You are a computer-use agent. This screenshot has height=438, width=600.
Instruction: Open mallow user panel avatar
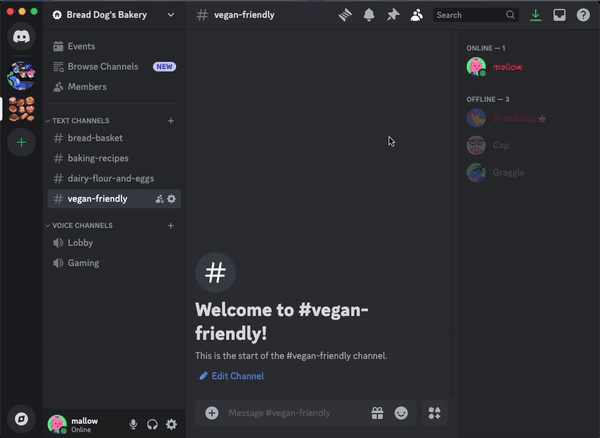[57, 424]
